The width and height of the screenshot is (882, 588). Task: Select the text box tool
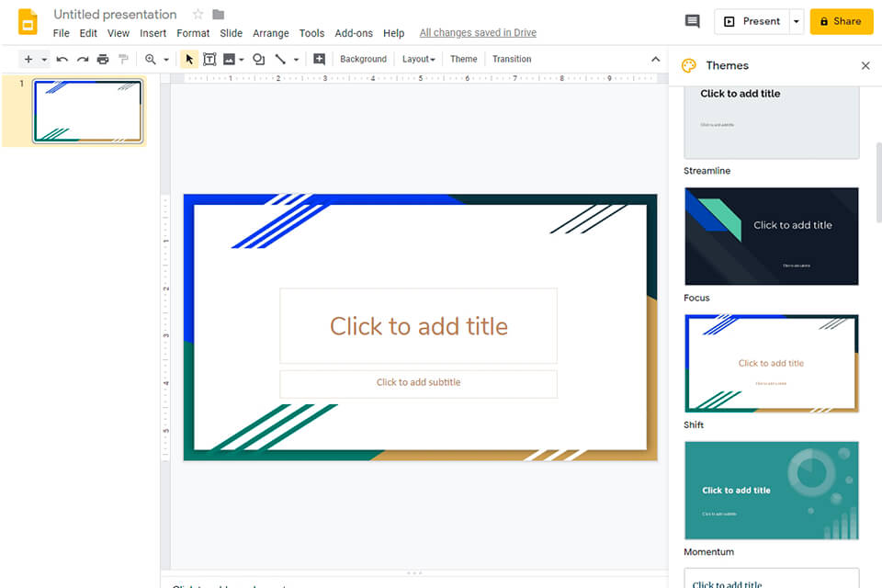209,59
